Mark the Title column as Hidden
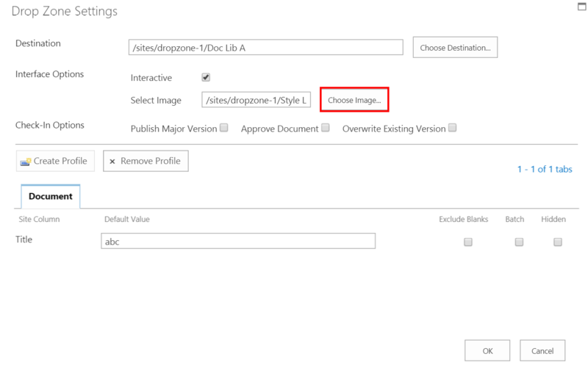Image resolution: width=588 pixels, height=368 pixels. coord(558,242)
